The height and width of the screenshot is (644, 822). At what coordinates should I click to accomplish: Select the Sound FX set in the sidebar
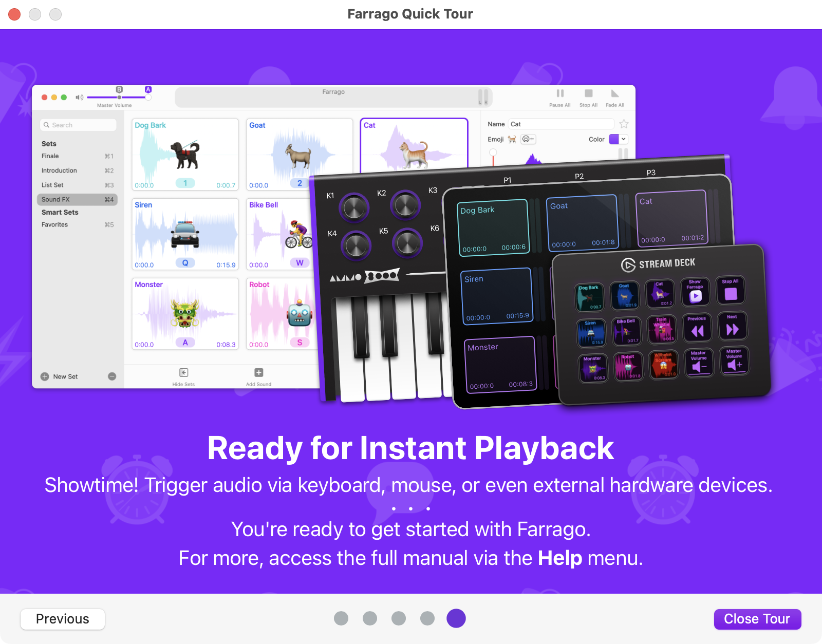click(x=78, y=199)
